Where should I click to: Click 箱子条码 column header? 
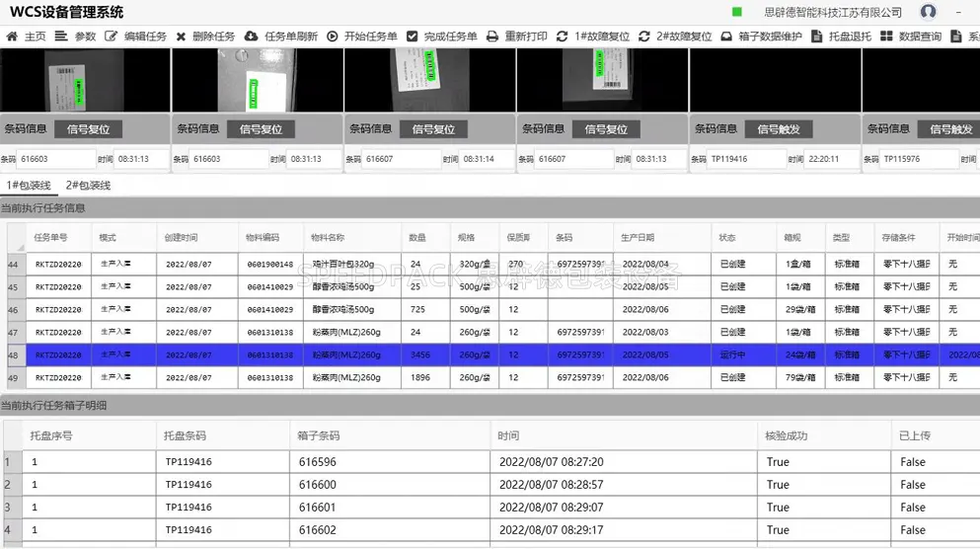point(390,435)
